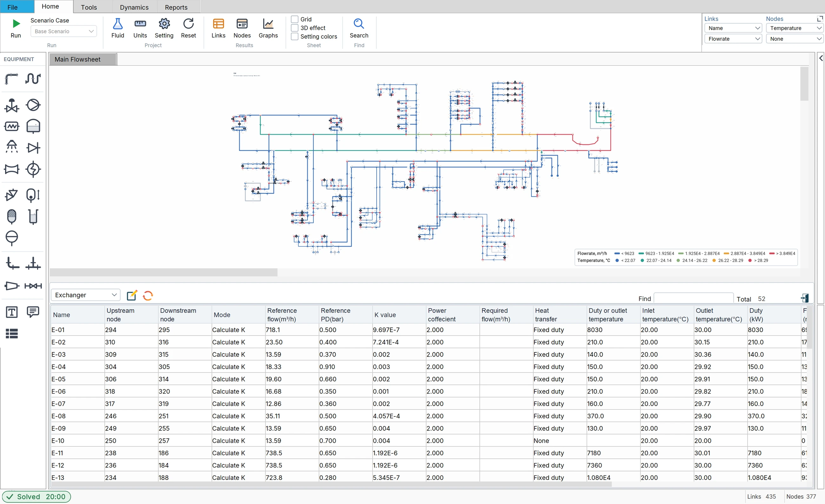This screenshot has height=504, width=825.
Task: Open the Links Name dropdown
Action: 733,28
